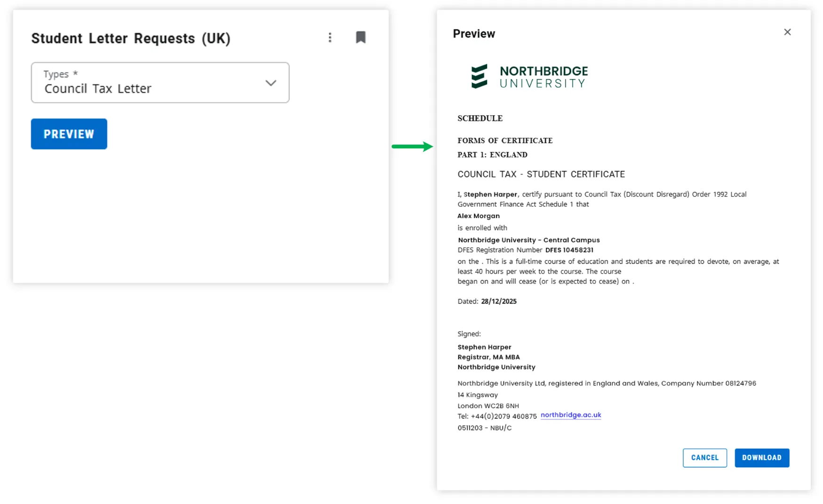This screenshot has width=823, height=504.
Task: Click the Preview heading text
Action: (x=474, y=34)
